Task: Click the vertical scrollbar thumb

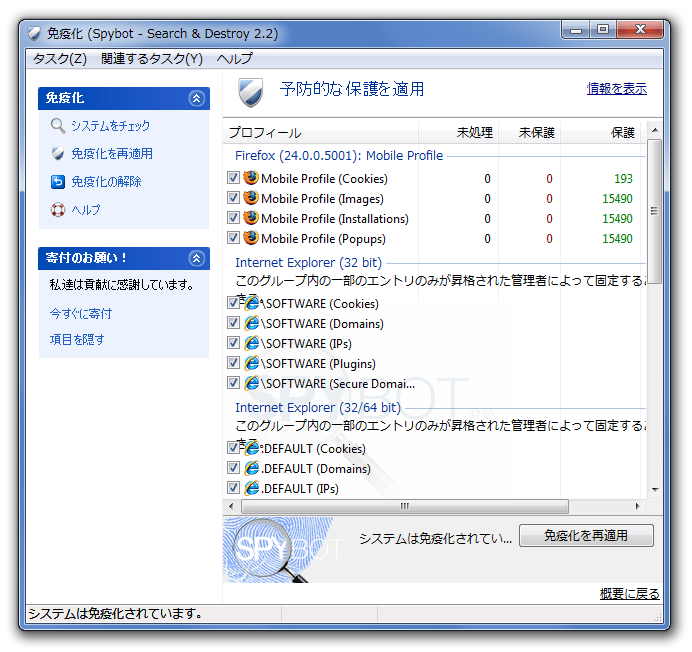Action: point(655,211)
